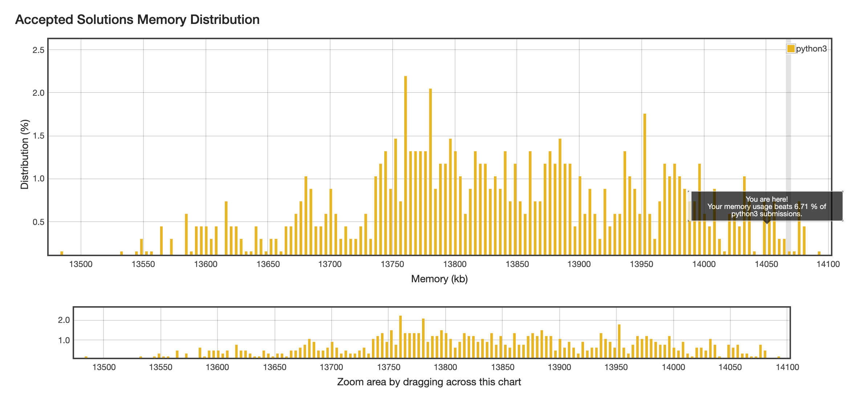Click the second tallest bar near 13780 kb

click(430, 171)
